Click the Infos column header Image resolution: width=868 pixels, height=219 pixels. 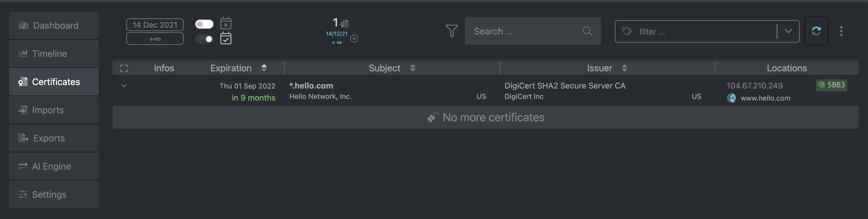164,68
